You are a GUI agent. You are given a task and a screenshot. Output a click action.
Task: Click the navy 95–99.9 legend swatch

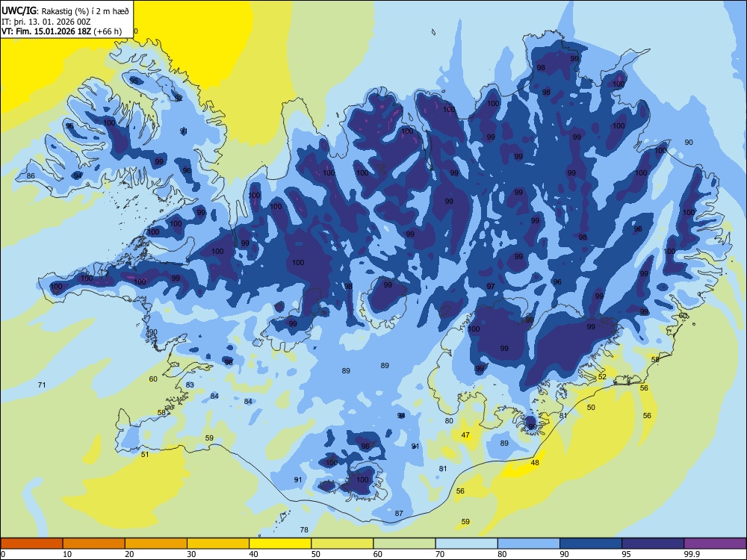point(653,544)
